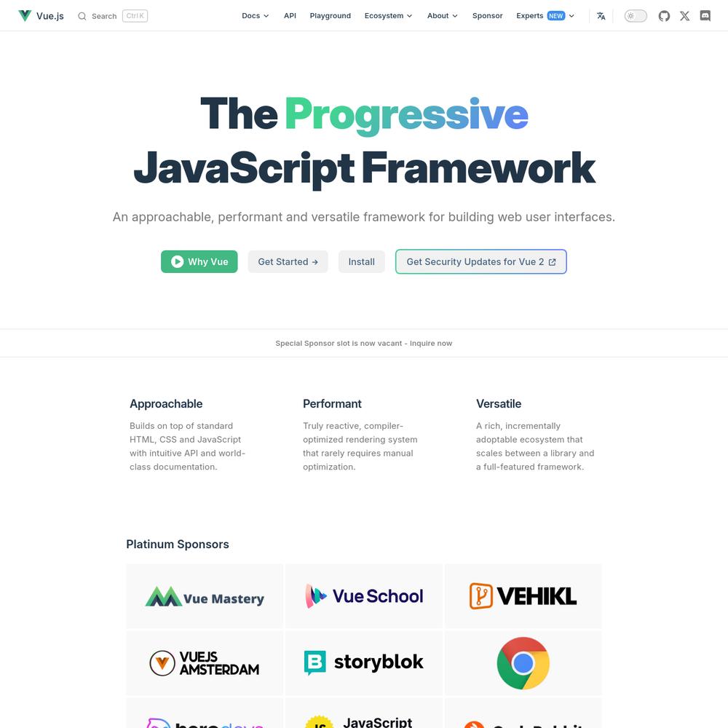Click the Approachable heading
Image resolution: width=728 pixels, height=728 pixels.
(166, 404)
